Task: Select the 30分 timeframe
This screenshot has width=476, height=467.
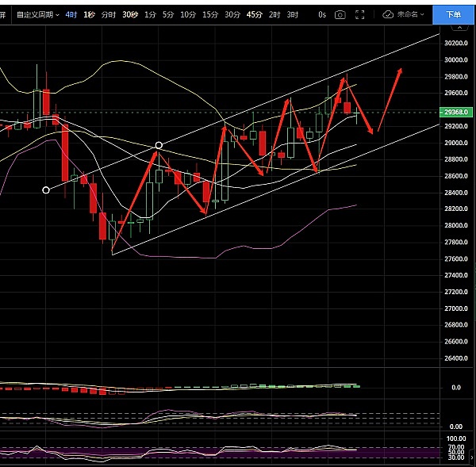Action: click(232, 14)
